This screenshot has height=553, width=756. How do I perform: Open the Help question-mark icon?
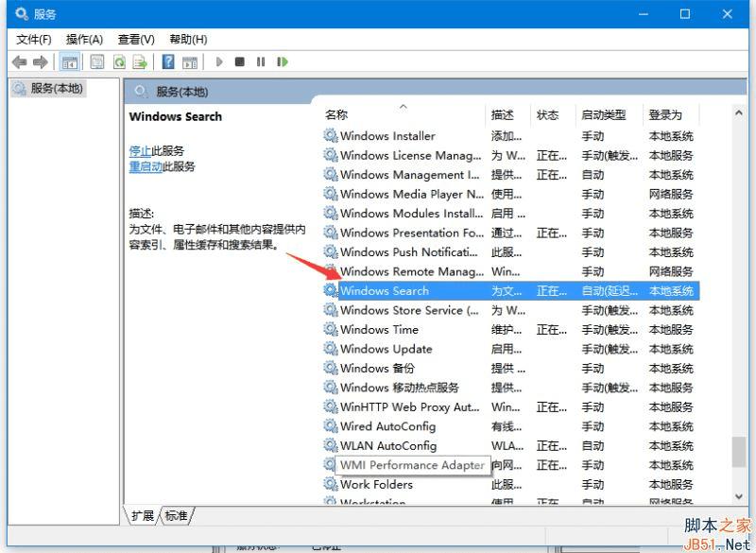(x=168, y=62)
